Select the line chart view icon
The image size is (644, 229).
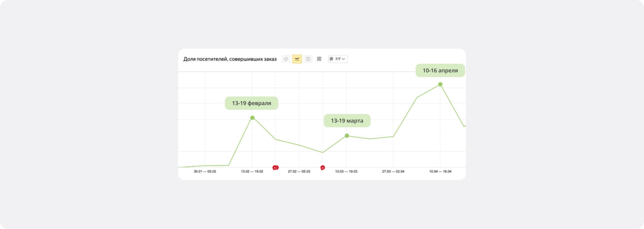point(297,59)
